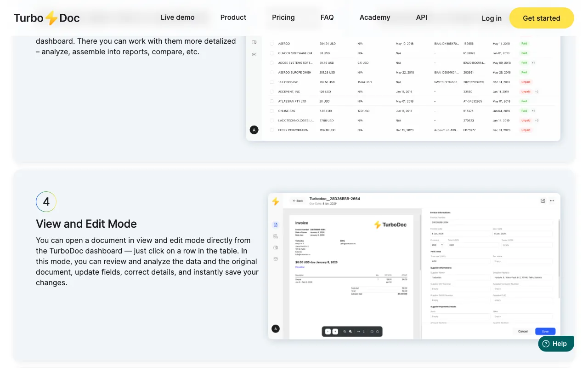The width and height of the screenshot is (588, 368).
Task: Click the TurboDoc logo in header
Action: (46, 18)
